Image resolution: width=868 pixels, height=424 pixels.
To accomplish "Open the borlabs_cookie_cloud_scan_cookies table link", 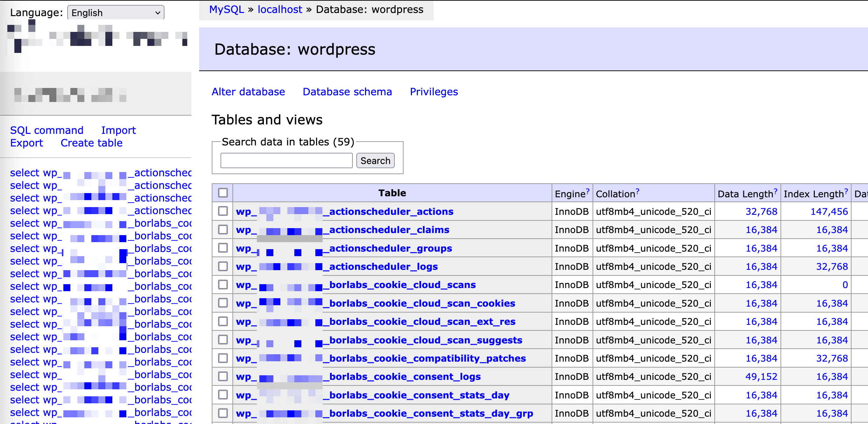I will point(376,303).
